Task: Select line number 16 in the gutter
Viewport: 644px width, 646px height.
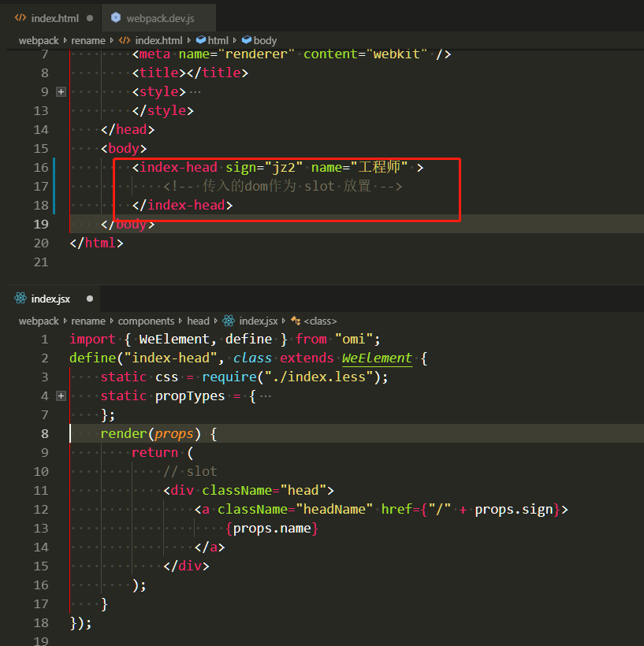Action: click(x=42, y=167)
